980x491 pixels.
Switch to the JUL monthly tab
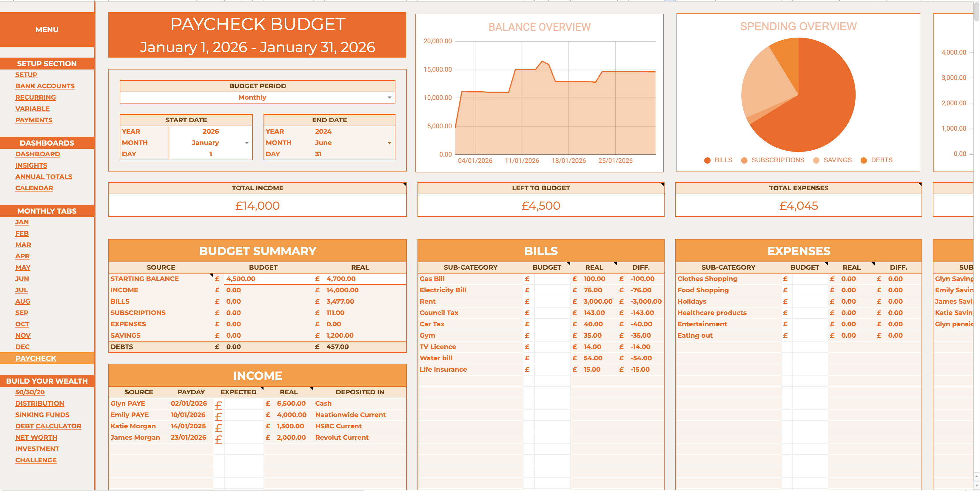pos(22,290)
